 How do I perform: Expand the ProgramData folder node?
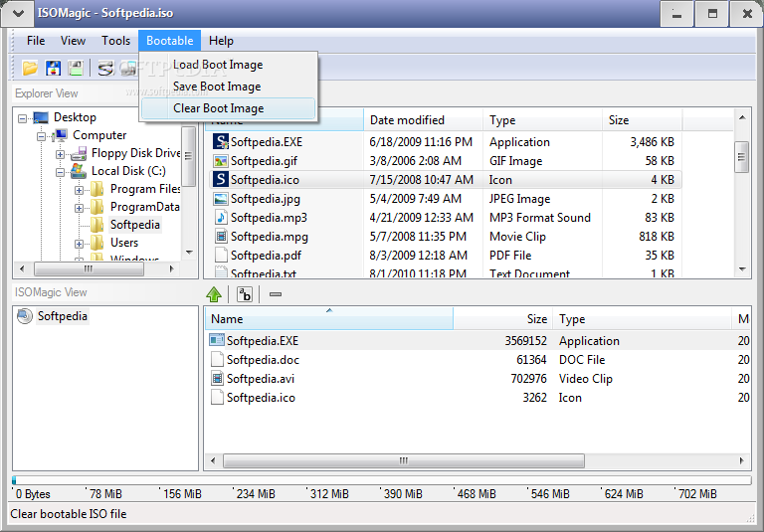tap(79, 208)
